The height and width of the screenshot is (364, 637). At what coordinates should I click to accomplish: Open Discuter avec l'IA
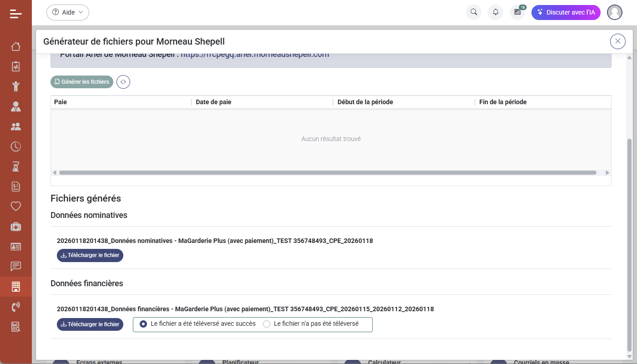[x=566, y=12]
